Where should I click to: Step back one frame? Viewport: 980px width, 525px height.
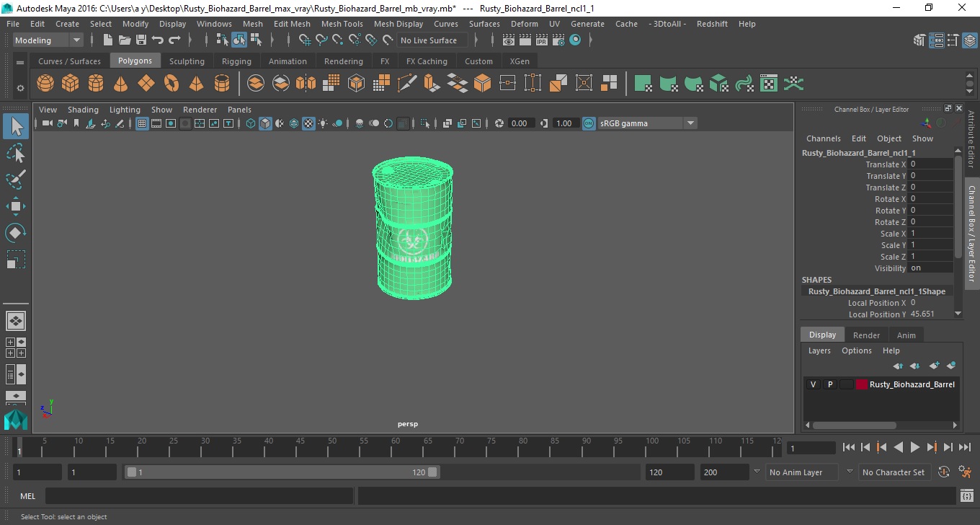(865, 447)
